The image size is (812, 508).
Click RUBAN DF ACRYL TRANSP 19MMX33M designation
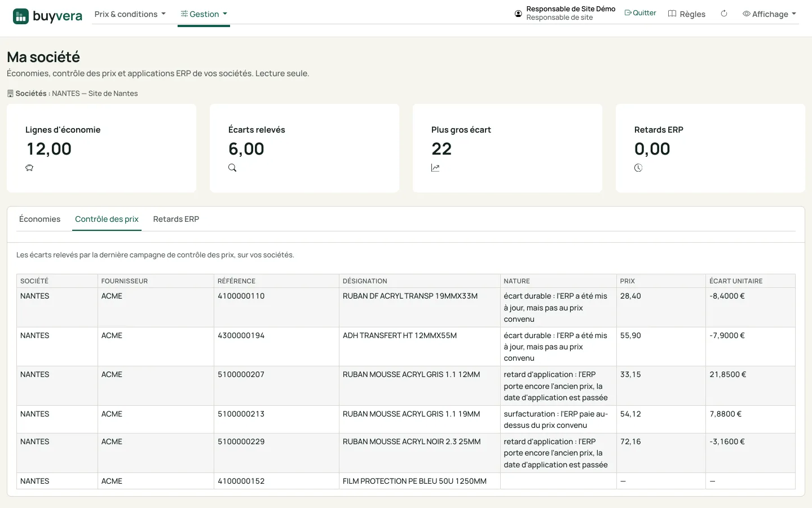410,296
